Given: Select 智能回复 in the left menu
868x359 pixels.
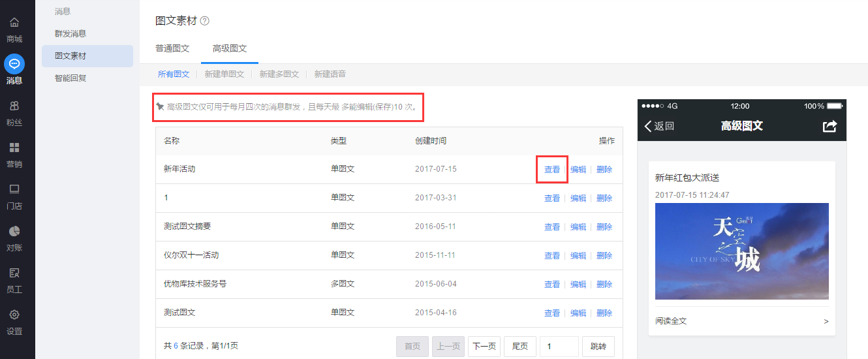Looking at the screenshot, I should pyautogui.click(x=70, y=78).
